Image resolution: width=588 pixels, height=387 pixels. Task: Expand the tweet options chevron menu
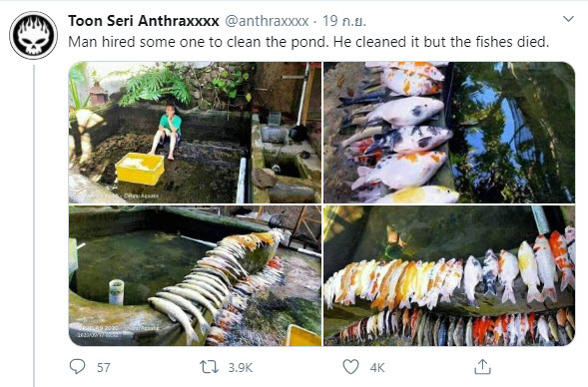(568, 19)
